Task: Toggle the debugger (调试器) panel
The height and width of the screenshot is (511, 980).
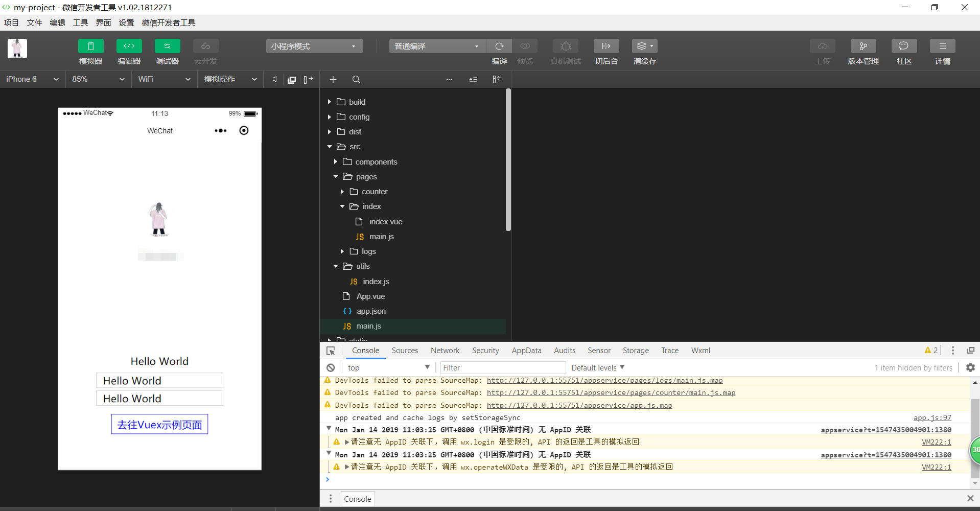Action: [168, 46]
